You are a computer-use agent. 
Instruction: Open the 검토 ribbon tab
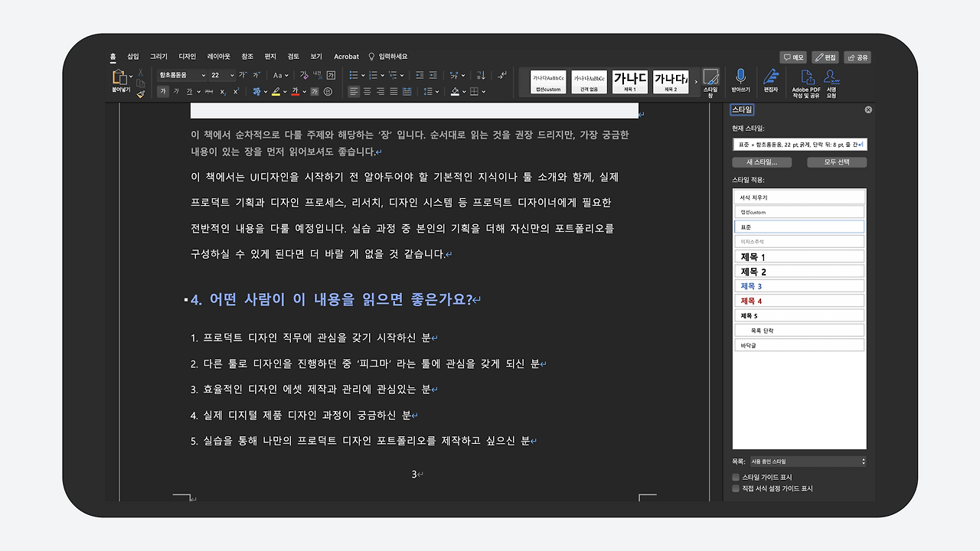click(x=293, y=57)
